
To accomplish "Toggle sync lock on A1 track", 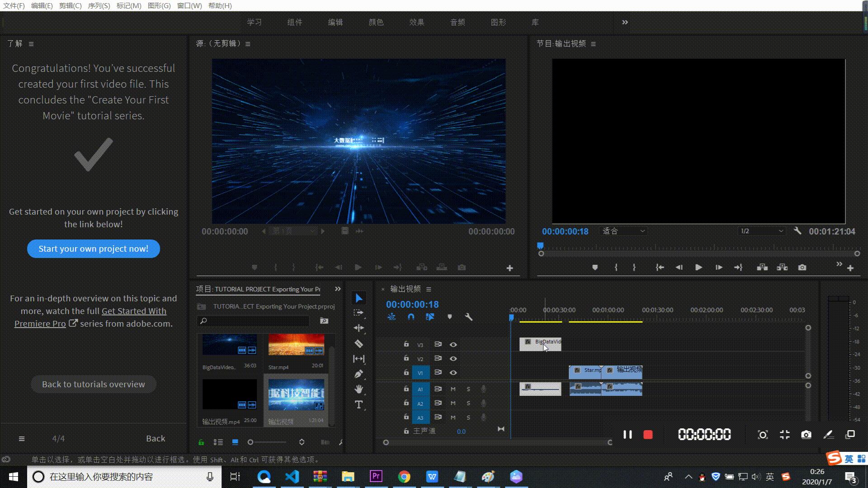I will (x=438, y=389).
